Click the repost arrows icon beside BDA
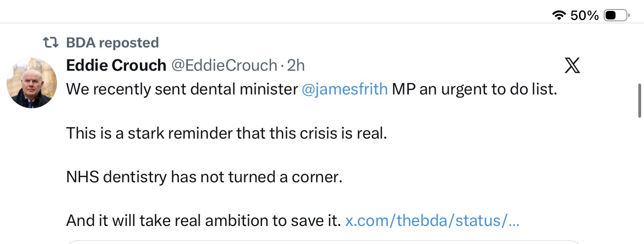The image size is (644, 244). pyautogui.click(x=51, y=43)
